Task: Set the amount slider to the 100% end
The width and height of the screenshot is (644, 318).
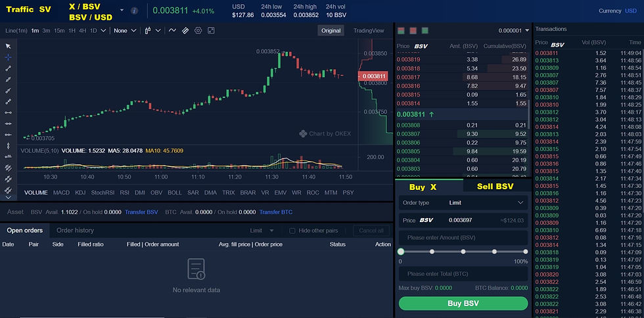Action: (526, 252)
